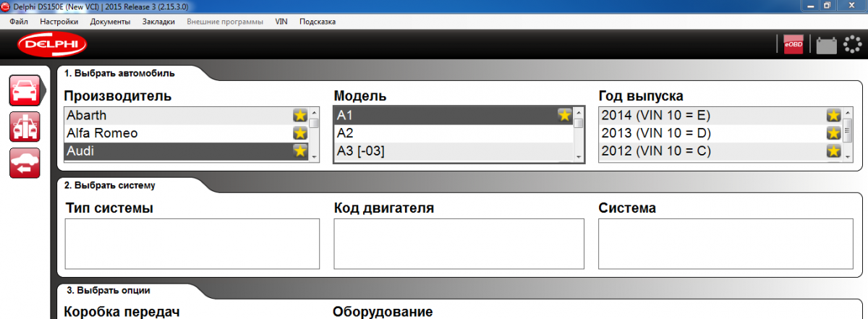
Task: Select the sidebar icon with car between two figures
Action: point(25,126)
